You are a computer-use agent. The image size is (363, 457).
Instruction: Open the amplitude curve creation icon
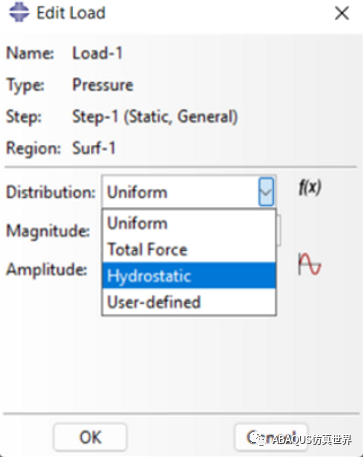(309, 264)
